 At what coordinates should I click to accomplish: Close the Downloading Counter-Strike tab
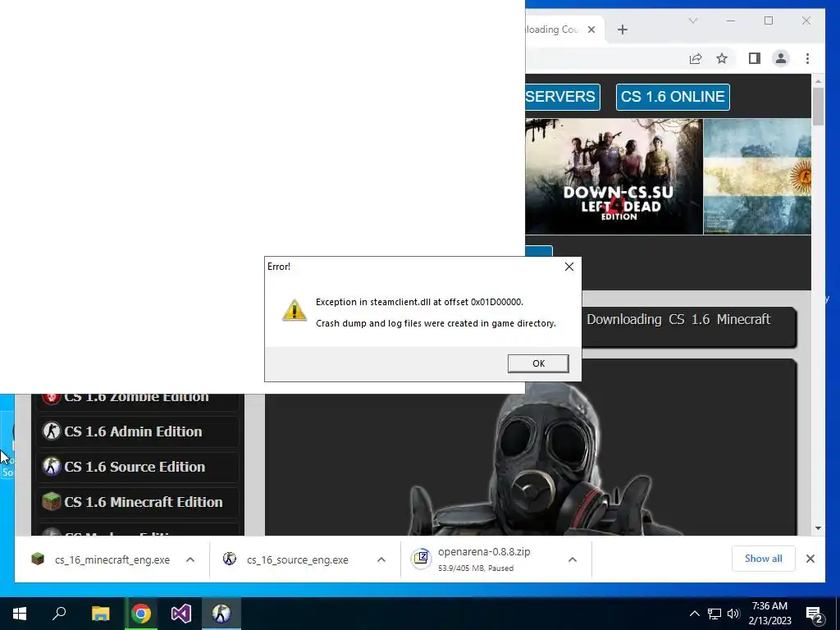pos(591,30)
